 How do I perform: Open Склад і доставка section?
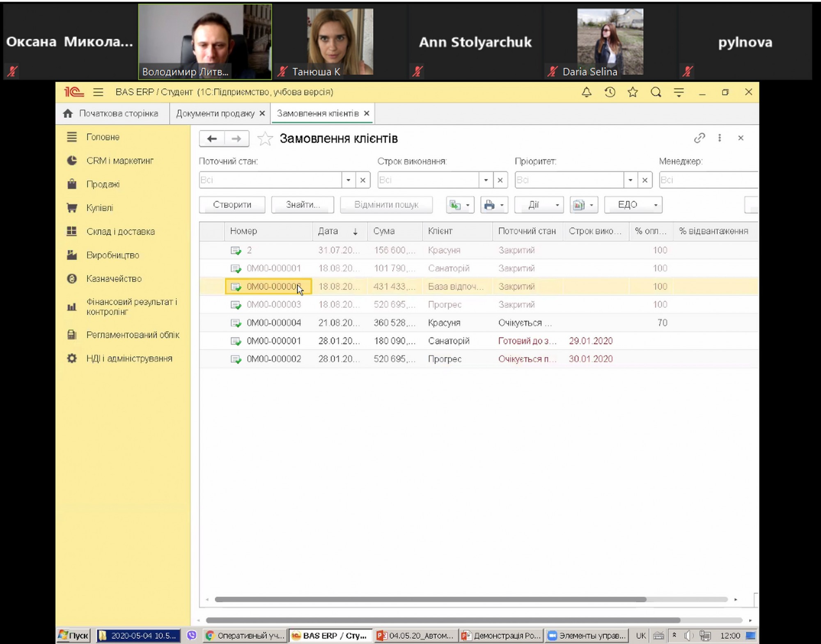pyautogui.click(x=120, y=231)
